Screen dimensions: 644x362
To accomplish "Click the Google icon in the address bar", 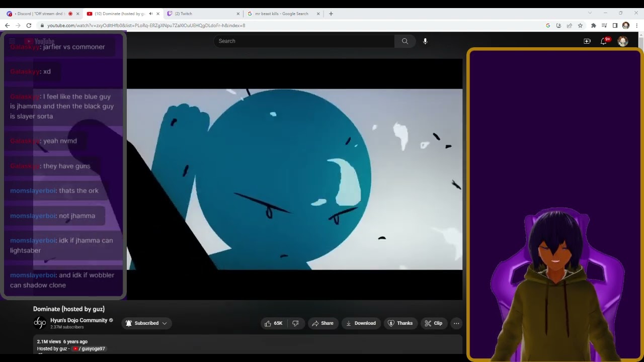I will click(548, 25).
